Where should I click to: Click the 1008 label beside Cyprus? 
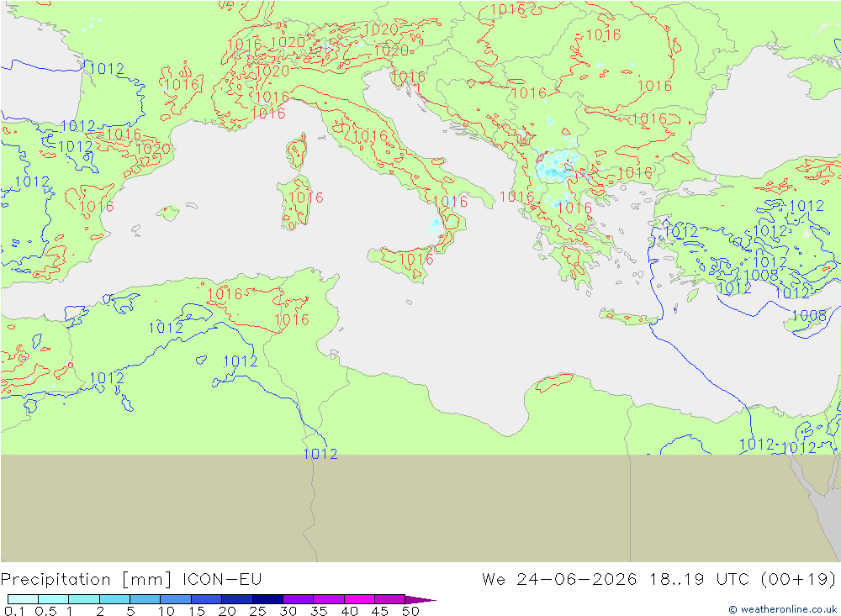pos(809,315)
